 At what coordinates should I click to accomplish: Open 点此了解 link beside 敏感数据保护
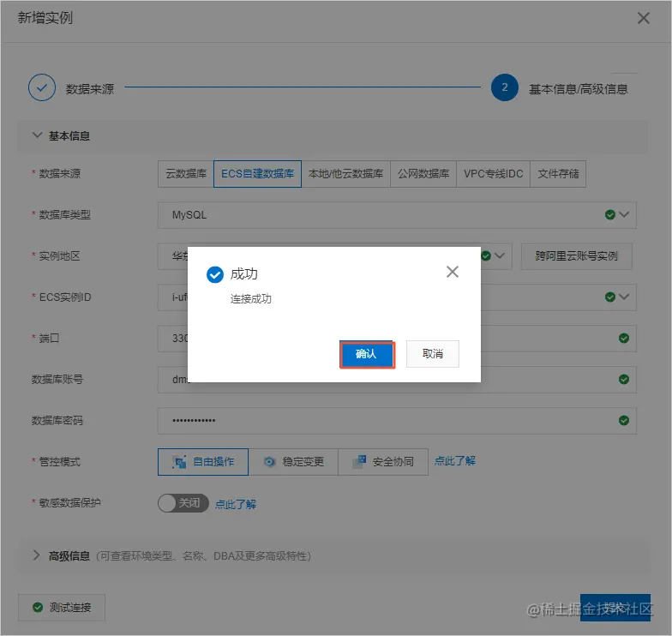pos(235,504)
